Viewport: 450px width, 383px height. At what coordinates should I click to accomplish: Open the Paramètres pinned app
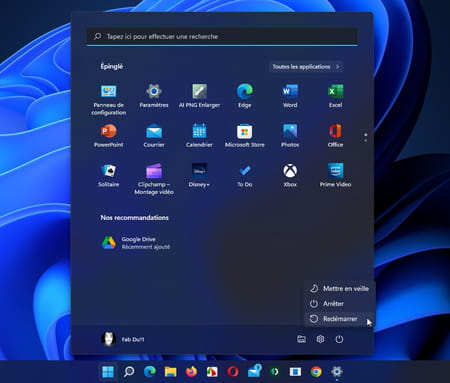(154, 96)
